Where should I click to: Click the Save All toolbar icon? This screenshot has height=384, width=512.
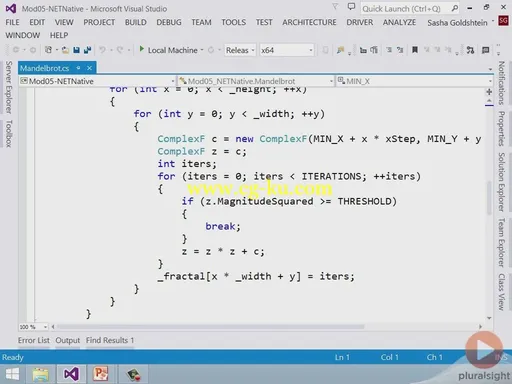[x=88, y=50]
